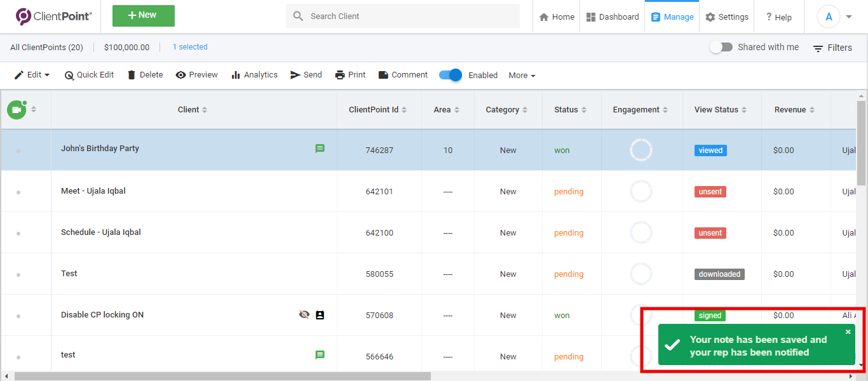The height and width of the screenshot is (381, 868).
Task: Click the search magnifier icon
Action: pyautogui.click(x=298, y=16)
